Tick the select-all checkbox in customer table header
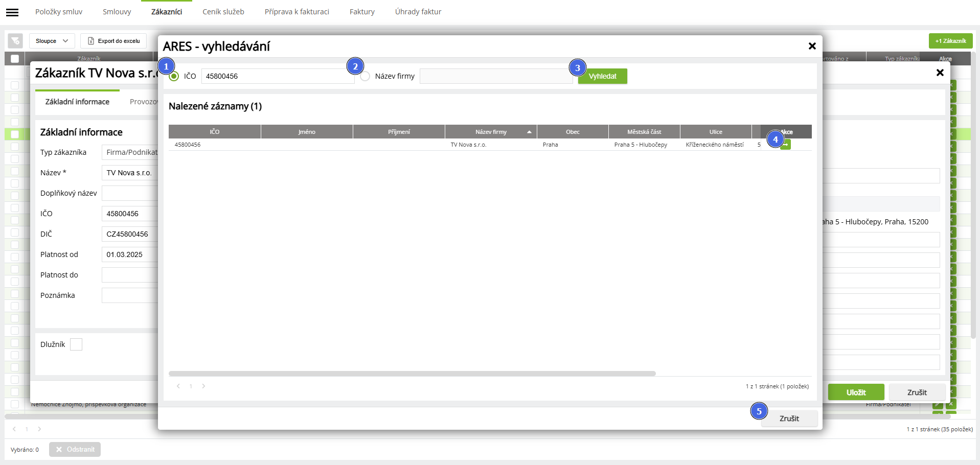Image resolution: width=980 pixels, height=465 pixels. (15, 59)
